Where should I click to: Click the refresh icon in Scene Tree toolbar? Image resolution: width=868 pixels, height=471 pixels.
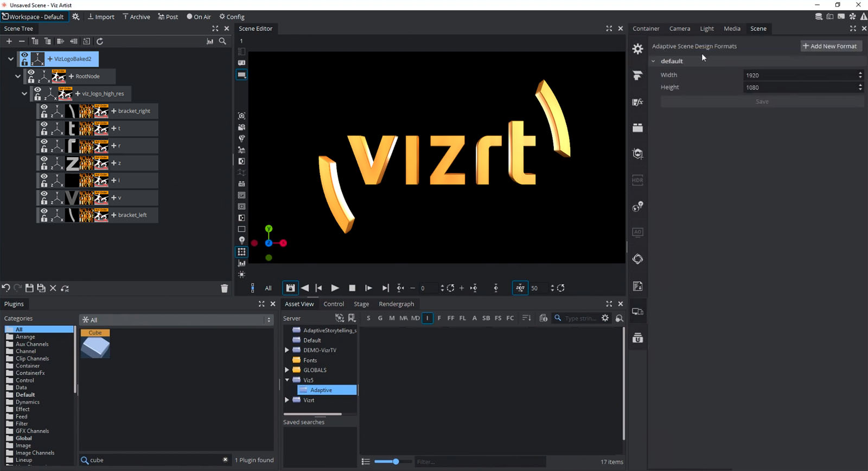[100, 41]
